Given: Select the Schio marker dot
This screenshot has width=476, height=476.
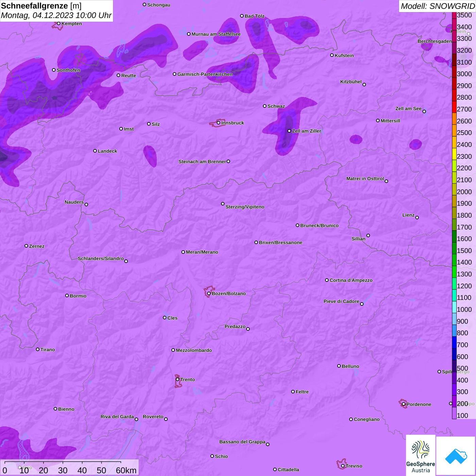Looking at the screenshot, I should 212,456.
